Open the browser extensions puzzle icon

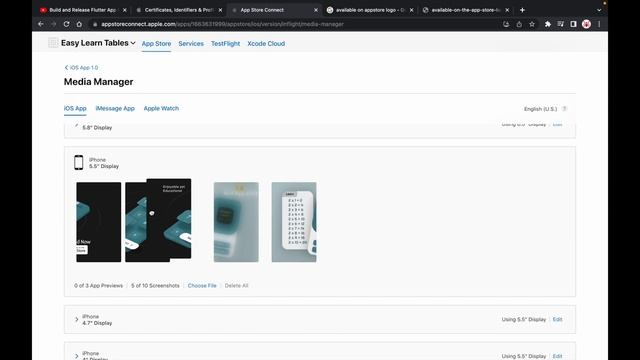pyautogui.click(x=548, y=24)
